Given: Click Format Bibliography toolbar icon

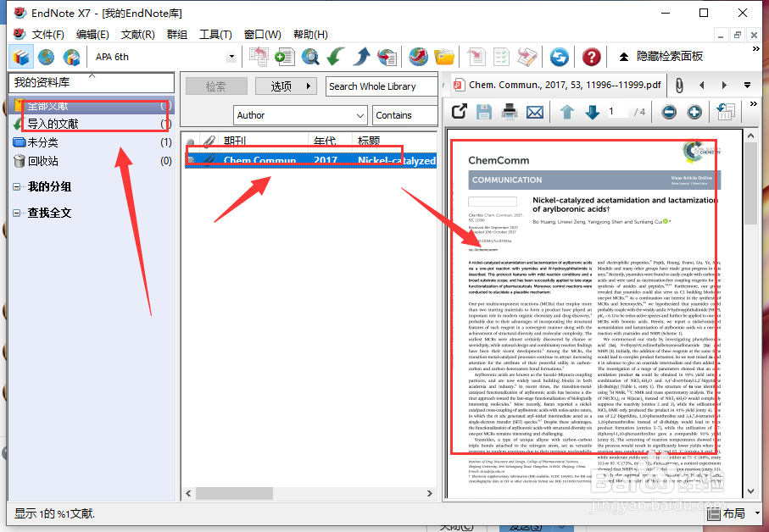Looking at the screenshot, I should click(x=501, y=57).
